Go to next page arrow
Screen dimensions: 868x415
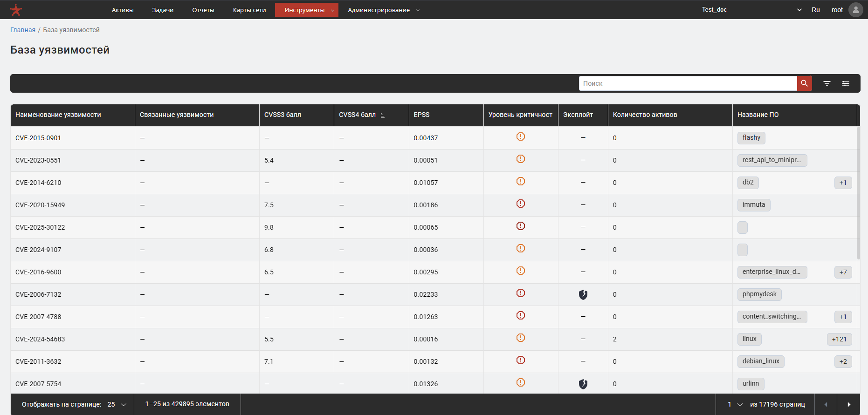coord(848,404)
